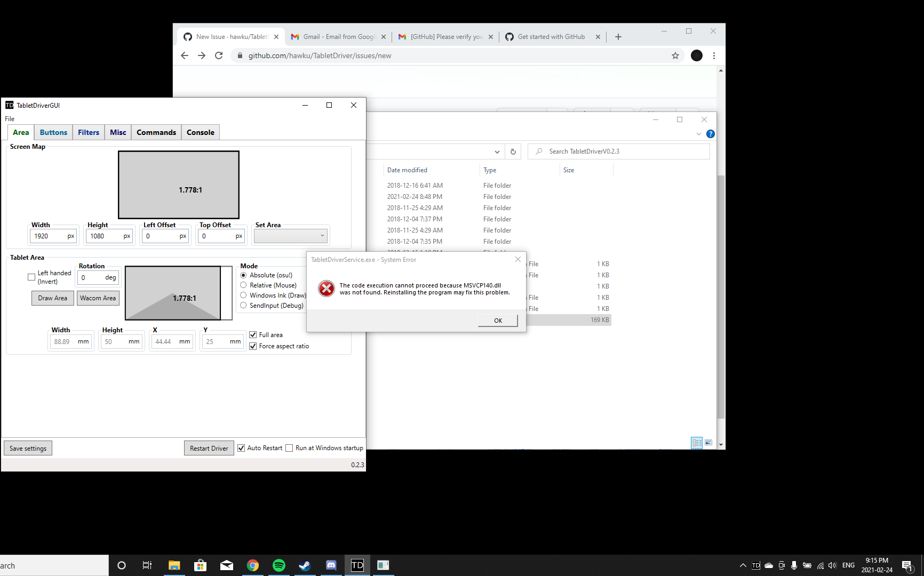
Task: Open the Action Center notification icon
Action: click(x=909, y=565)
